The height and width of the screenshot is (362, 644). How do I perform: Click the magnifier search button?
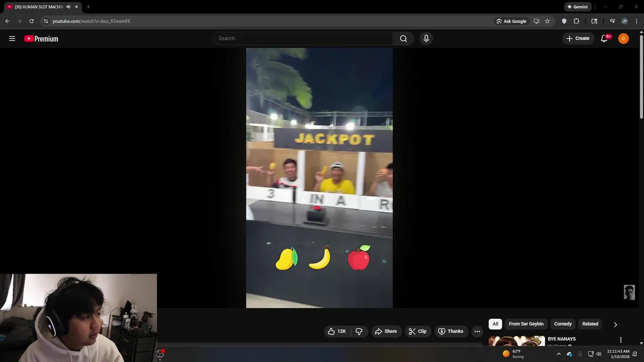[x=404, y=38]
